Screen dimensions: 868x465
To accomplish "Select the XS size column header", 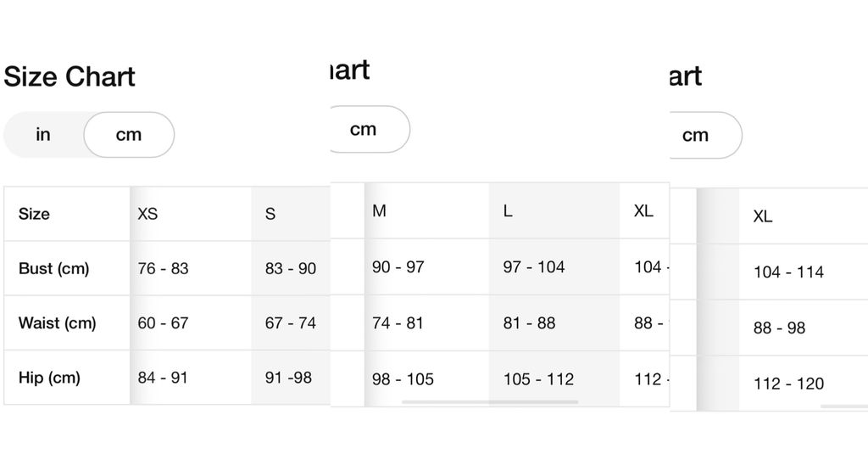I will tap(147, 214).
